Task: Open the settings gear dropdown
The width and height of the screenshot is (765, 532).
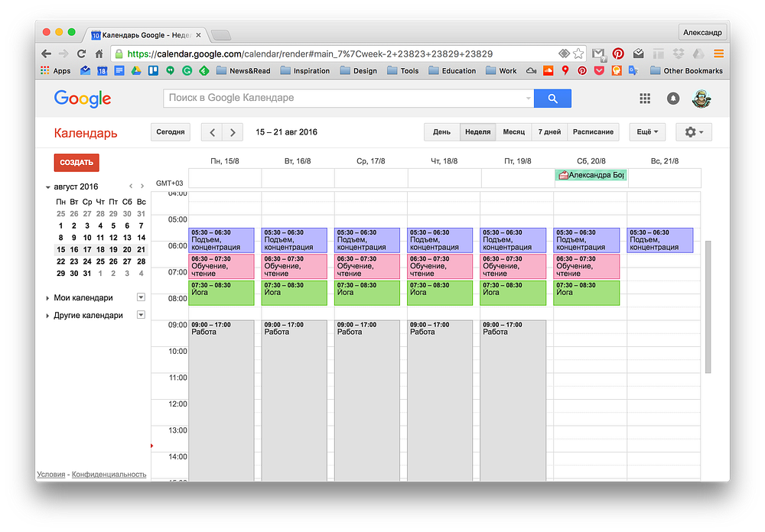Action: click(x=693, y=132)
